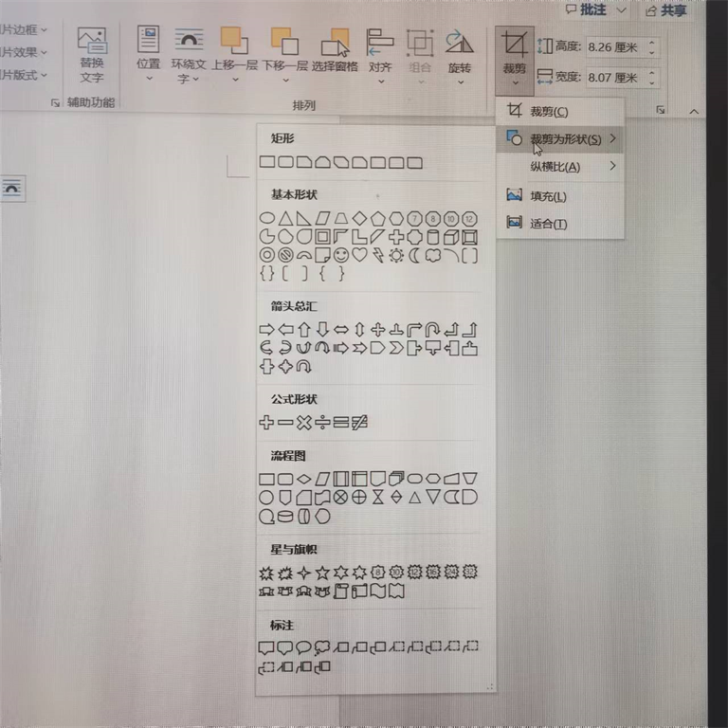Select the 5-point star shape
Screen dimensions: 728x728
(x=322, y=573)
